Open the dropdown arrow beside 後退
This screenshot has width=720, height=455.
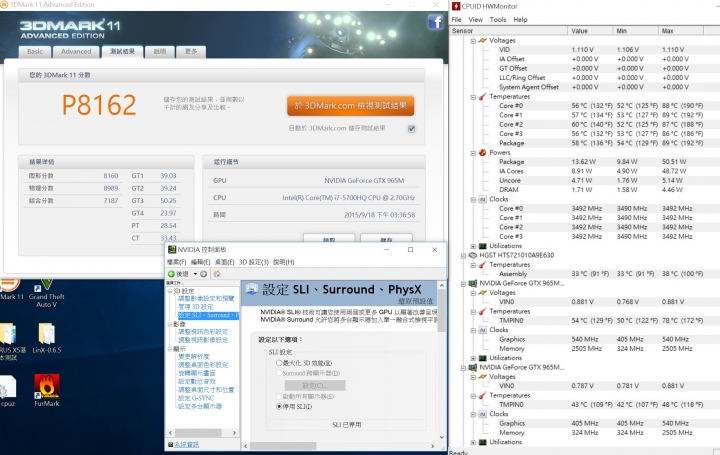[x=195, y=274]
